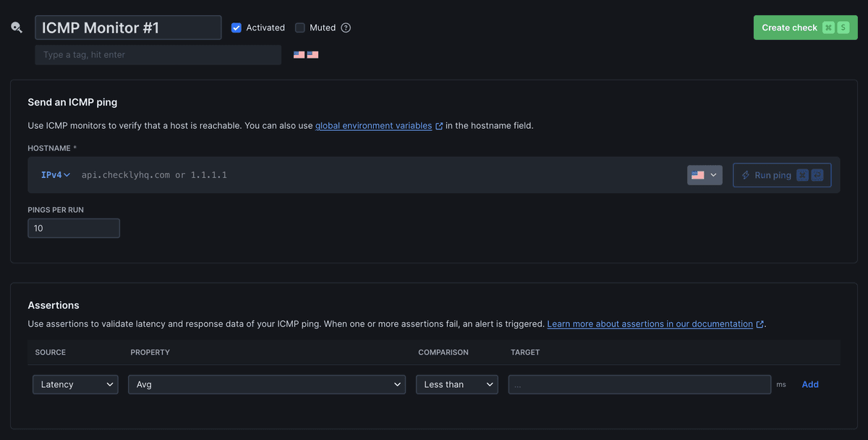Focus the hostname input field

click(376, 175)
